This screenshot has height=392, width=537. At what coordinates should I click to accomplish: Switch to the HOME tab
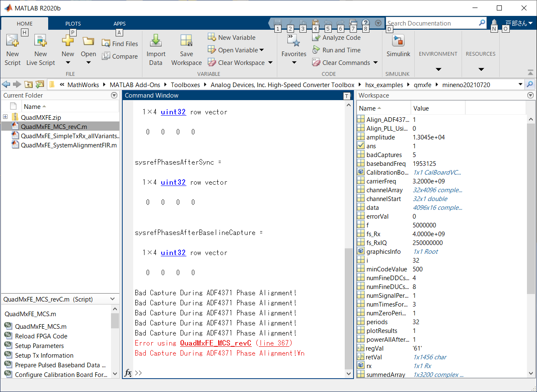pos(25,23)
